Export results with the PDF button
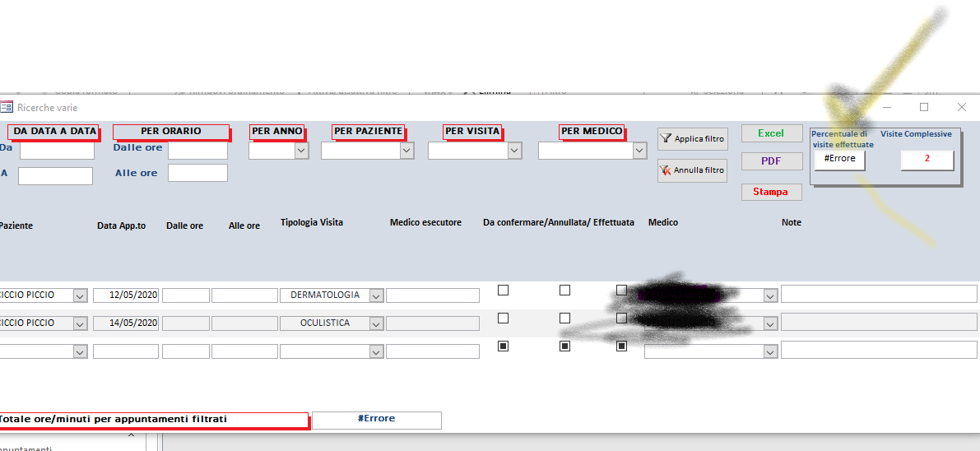The image size is (980, 451). [x=771, y=160]
